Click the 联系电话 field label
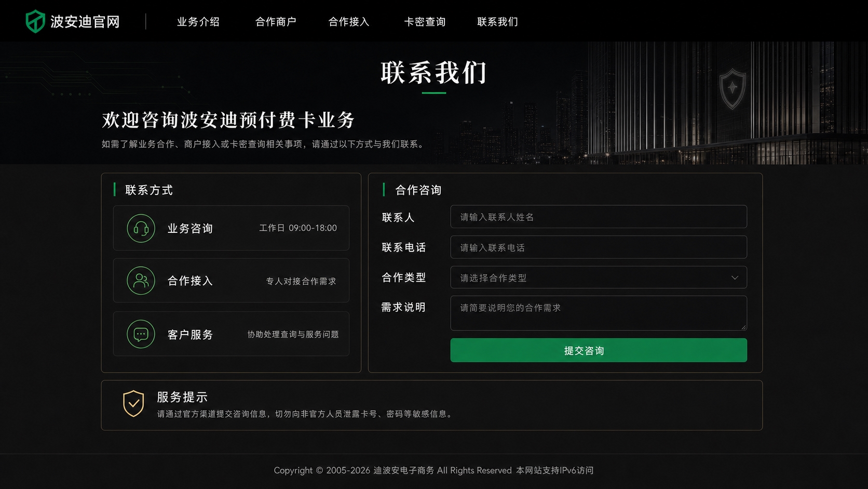This screenshot has width=868, height=489. [404, 247]
